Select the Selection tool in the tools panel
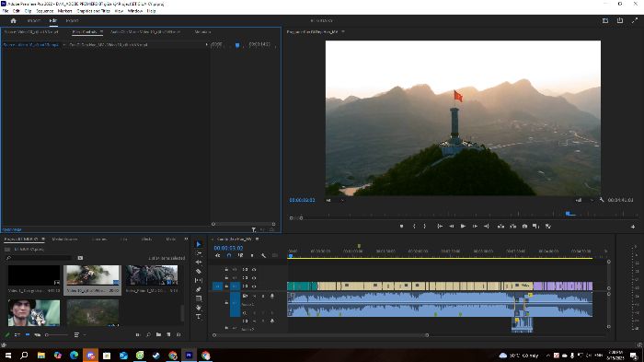 point(199,244)
